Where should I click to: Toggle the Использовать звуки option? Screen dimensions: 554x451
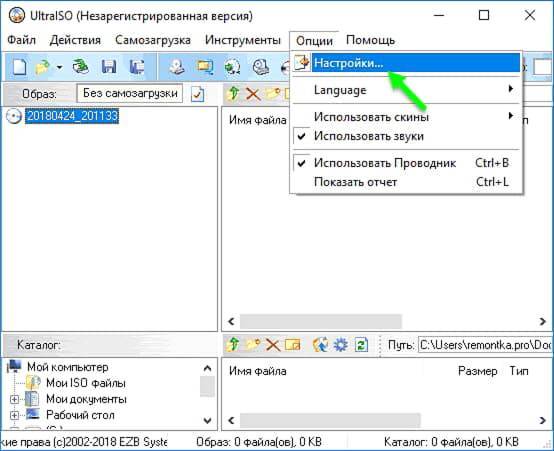tap(406, 136)
